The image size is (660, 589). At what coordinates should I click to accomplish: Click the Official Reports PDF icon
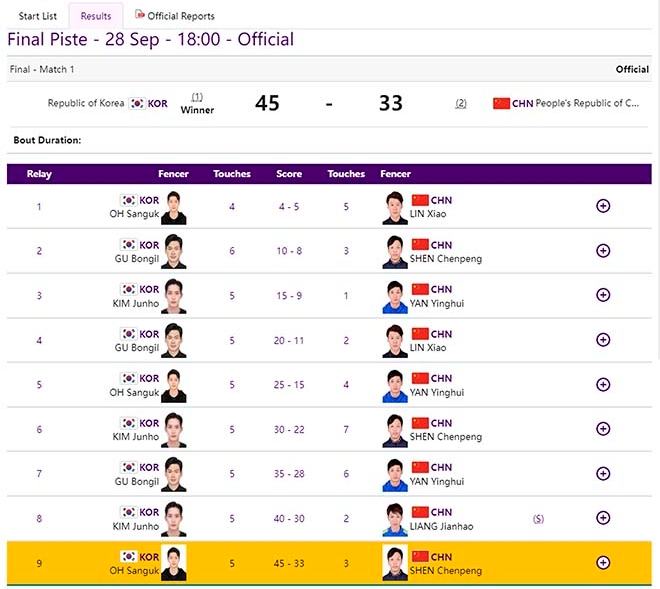tap(139, 15)
